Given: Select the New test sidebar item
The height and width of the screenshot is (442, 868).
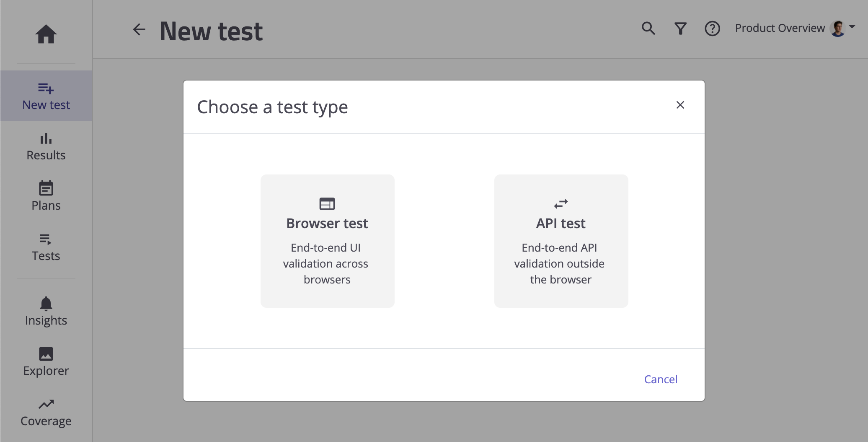Looking at the screenshot, I should [x=46, y=96].
